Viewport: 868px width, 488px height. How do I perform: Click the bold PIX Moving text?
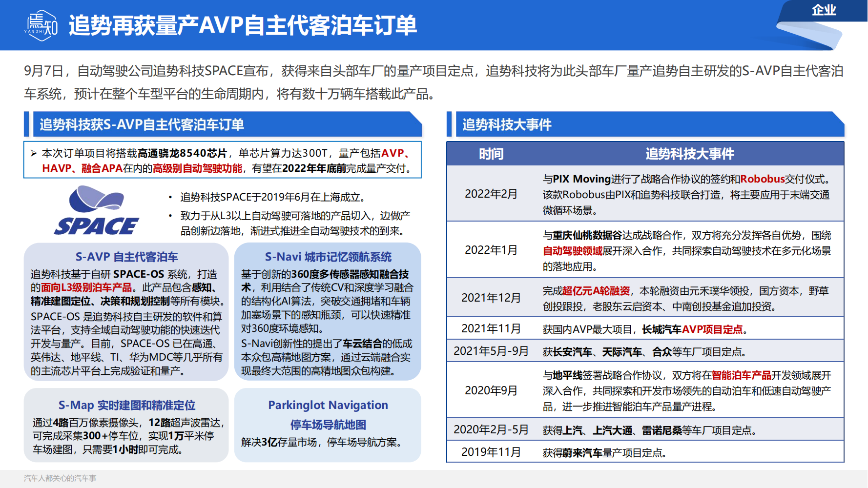(581, 179)
